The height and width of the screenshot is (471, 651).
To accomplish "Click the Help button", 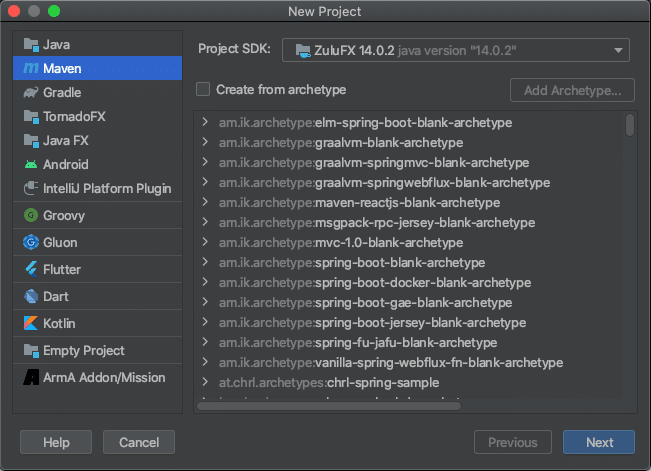I will click(x=56, y=442).
